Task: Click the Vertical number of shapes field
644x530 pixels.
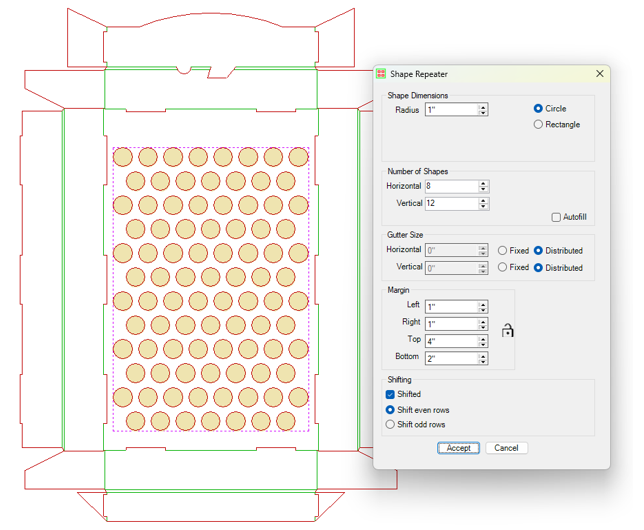Action: pyautogui.click(x=451, y=203)
